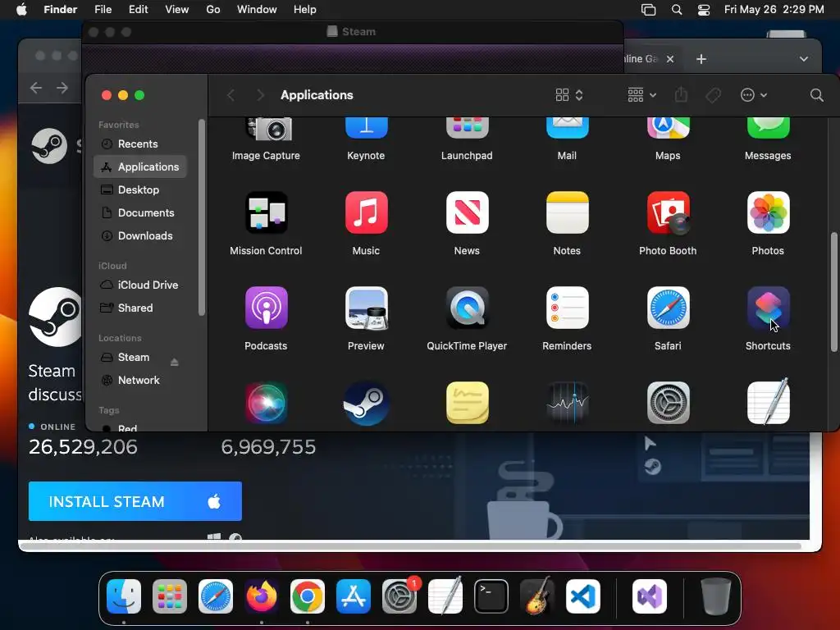Image resolution: width=840 pixels, height=630 pixels.
Task: Open Spotlight search in menu bar
Action: pyautogui.click(x=677, y=10)
